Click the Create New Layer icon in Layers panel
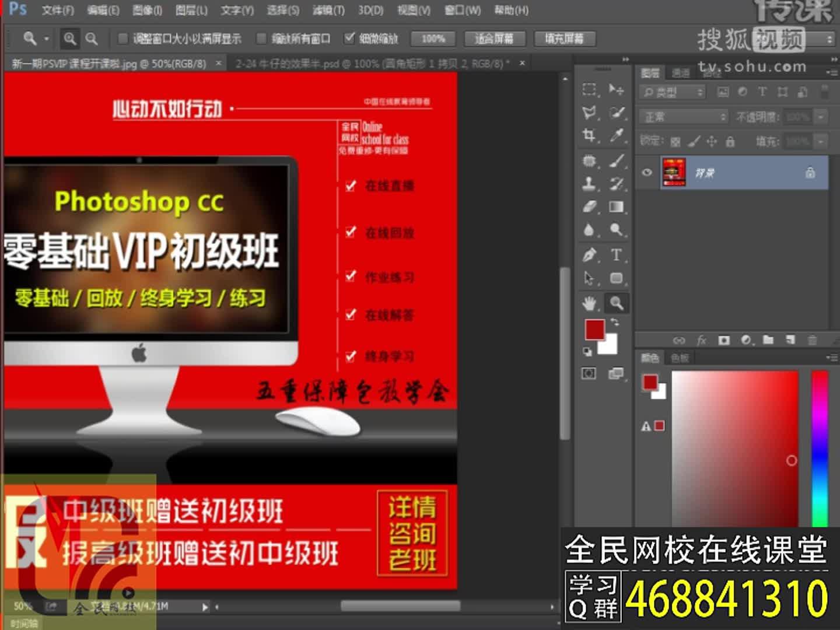This screenshot has width=840, height=630. pos(792,340)
